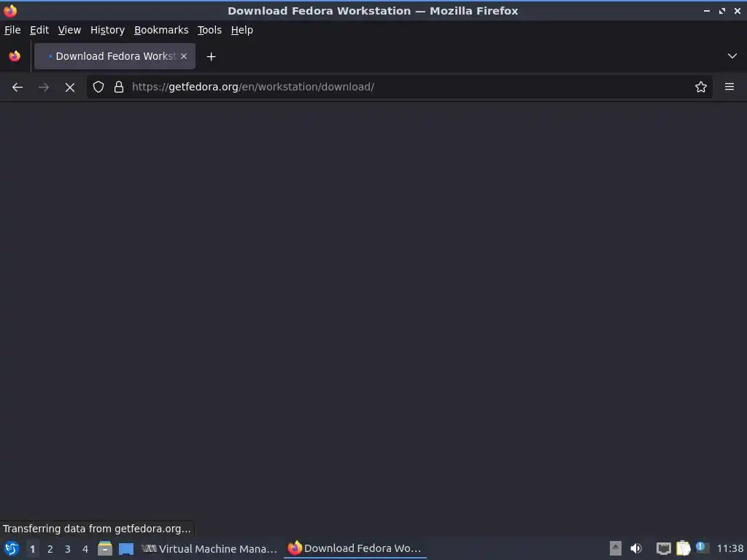Open the Bookmarks menu

[161, 30]
